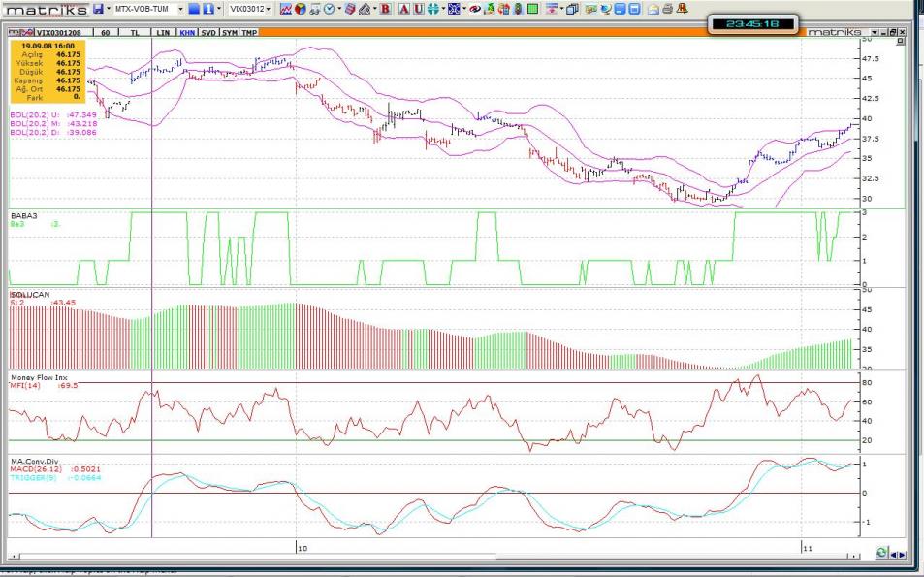This screenshot has width=924, height=577.
Task: Select the TMP tab in chart header
Action: coord(249,32)
